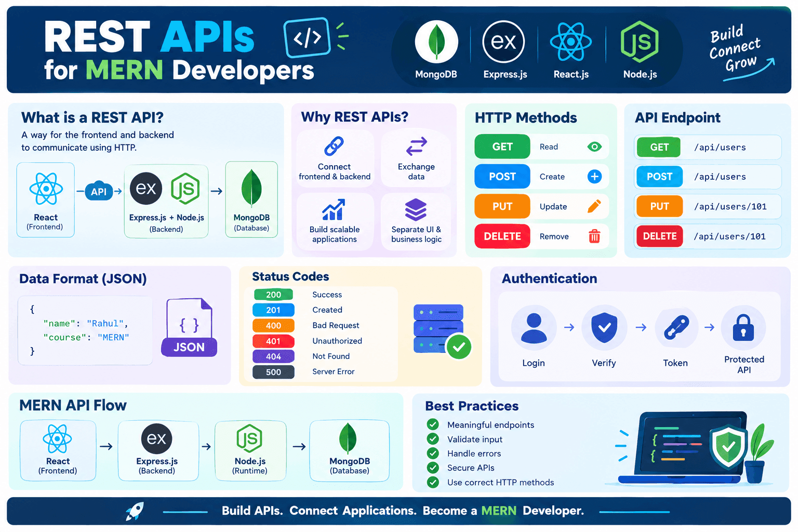Click the '"name": "Rahul"' line in the JSON sample
This screenshot has width=798, height=532.
[x=86, y=323]
